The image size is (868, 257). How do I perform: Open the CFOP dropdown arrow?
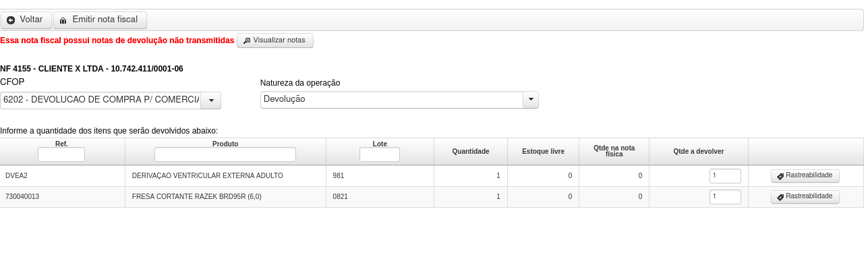(211, 101)
